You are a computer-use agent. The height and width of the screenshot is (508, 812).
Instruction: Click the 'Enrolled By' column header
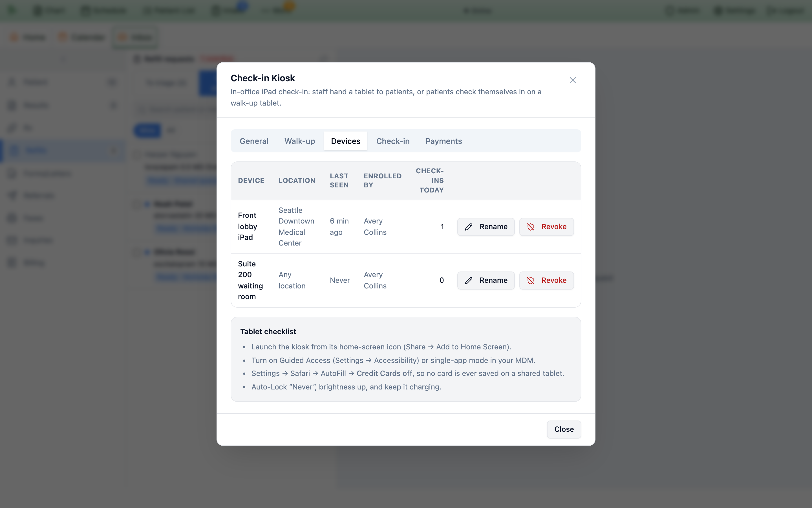tap(383, 180)
